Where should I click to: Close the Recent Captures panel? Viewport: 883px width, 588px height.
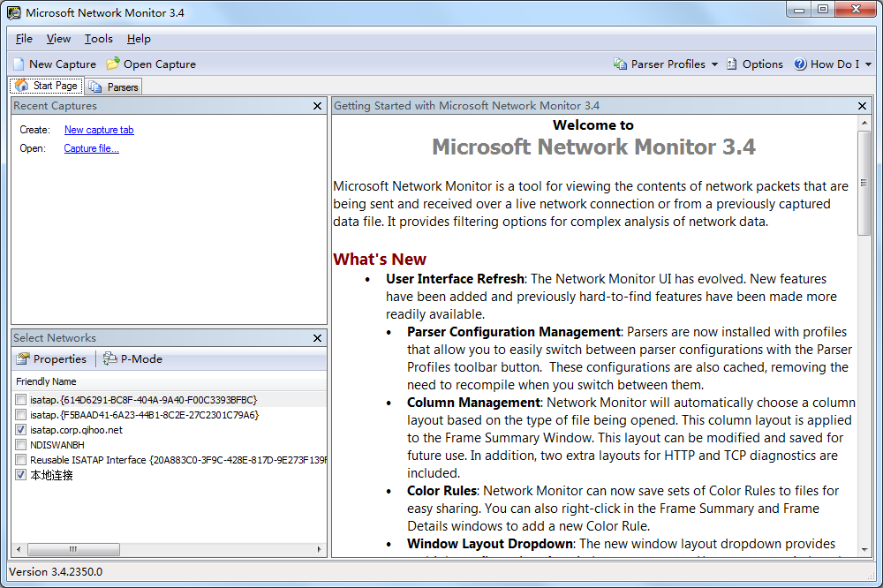(x=317, y=106)
